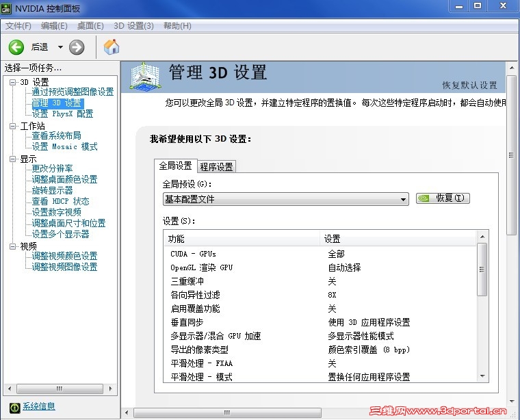Click the 功能 column header

242,239
